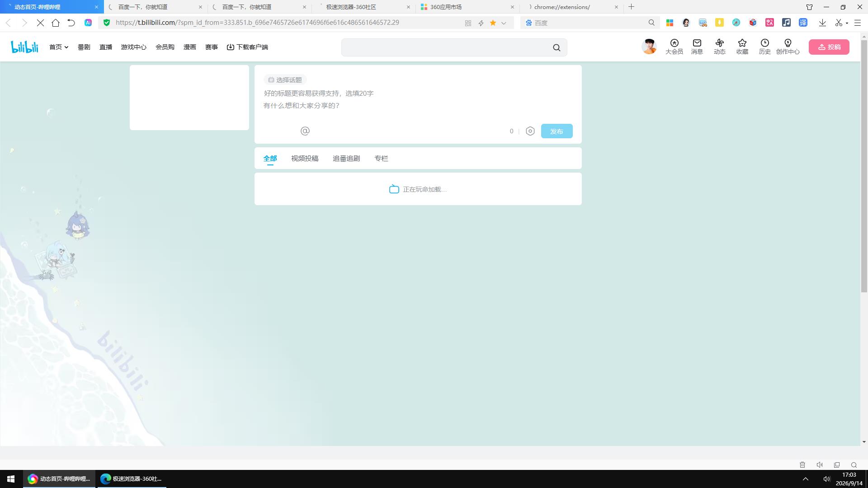Expand the screenshot tool dropdown arrow
Image resolution: width=868 pixels, height=488 pixels.
coord(847,23)
